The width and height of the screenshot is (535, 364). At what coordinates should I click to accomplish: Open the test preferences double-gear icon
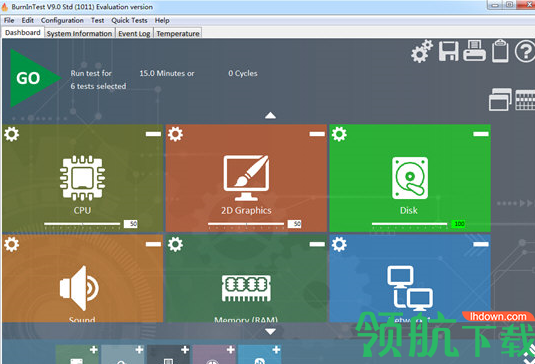422,51
